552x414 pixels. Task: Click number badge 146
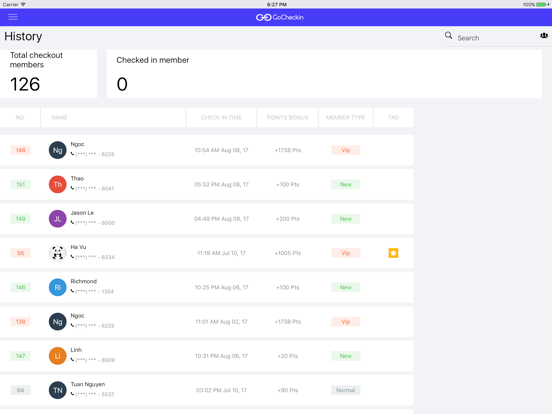point(20,287)
